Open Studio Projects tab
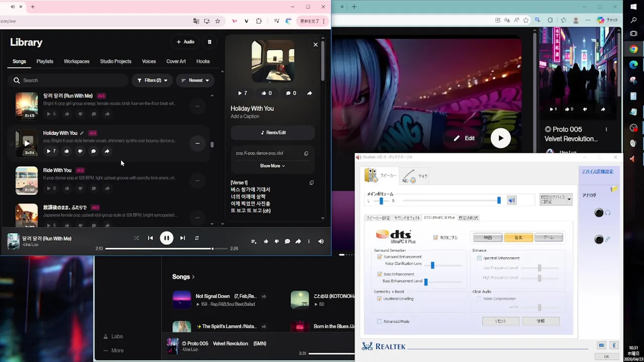 point(116,61)
